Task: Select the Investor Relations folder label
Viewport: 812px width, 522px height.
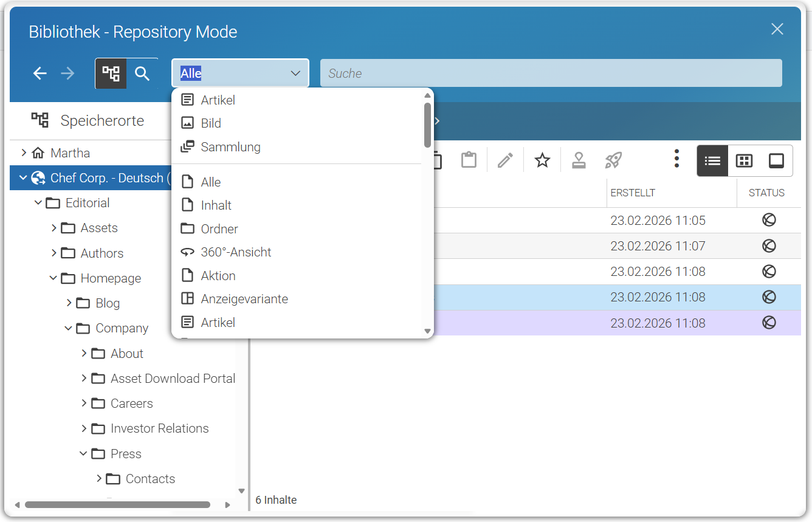Action: pos(160,428)
